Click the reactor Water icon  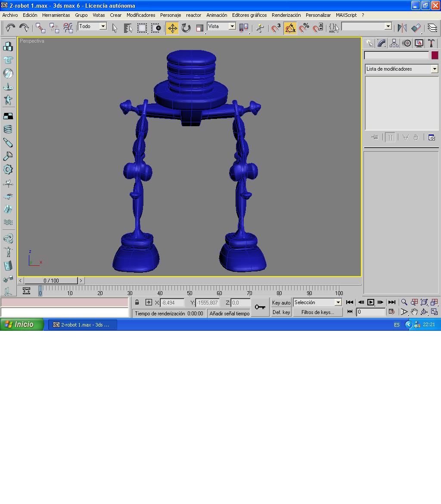point(8,222)
